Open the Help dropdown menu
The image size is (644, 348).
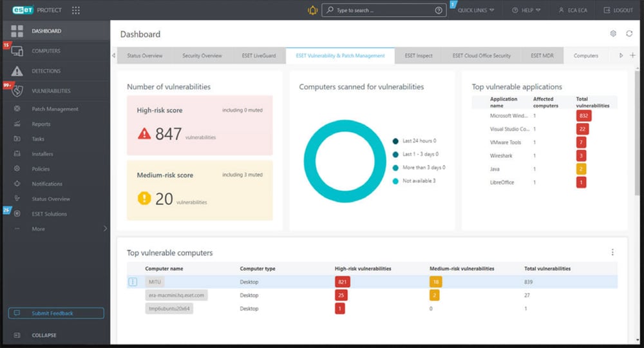coord(526,10)
